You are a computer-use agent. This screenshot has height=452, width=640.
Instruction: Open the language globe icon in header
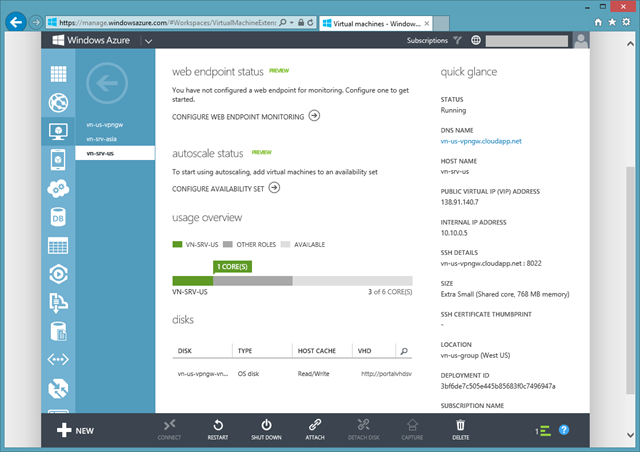click(x=476, y=40)
